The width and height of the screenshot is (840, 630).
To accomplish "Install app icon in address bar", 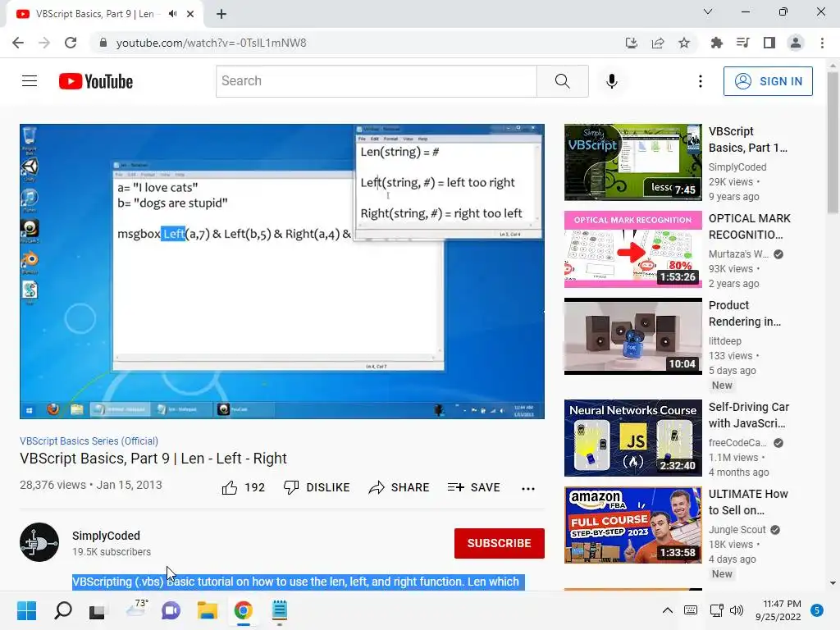I will 632,43.
